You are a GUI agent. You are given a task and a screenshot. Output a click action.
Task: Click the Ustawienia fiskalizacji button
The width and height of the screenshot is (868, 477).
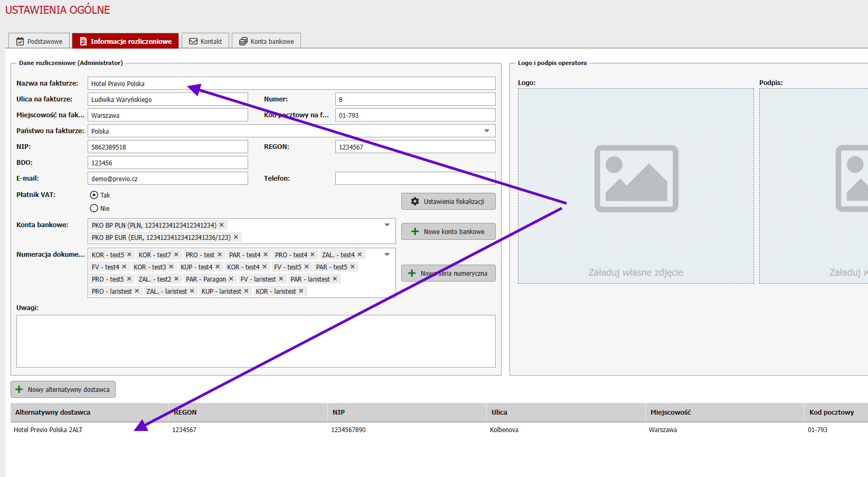(448, 201)
